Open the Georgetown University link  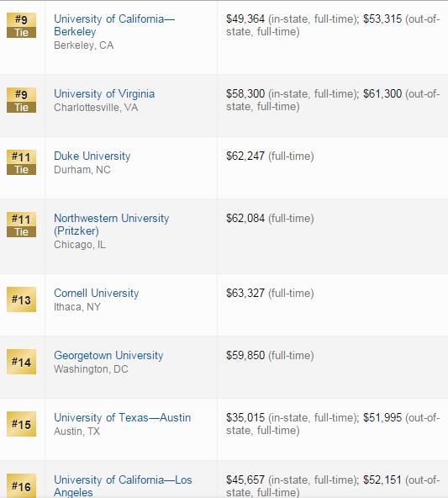pyautogui.click(x=108, y=355)
